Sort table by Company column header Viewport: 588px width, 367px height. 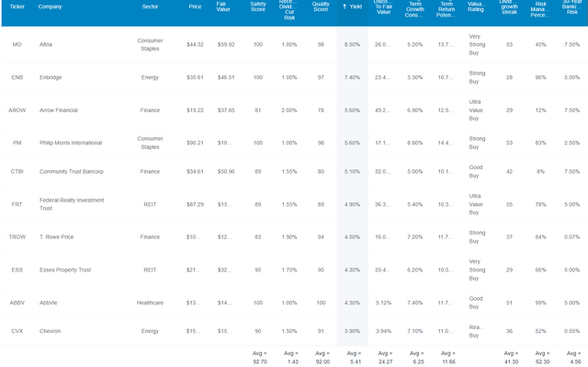pos(50,6)
